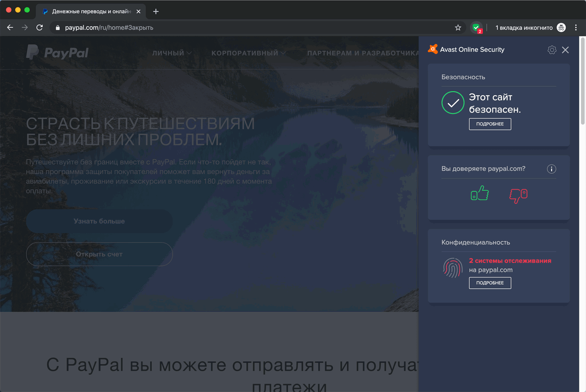Open ПОДРОБНЕЕ under site safety section
The width and height of the screenshot is (586, 392).
[490, 124]
